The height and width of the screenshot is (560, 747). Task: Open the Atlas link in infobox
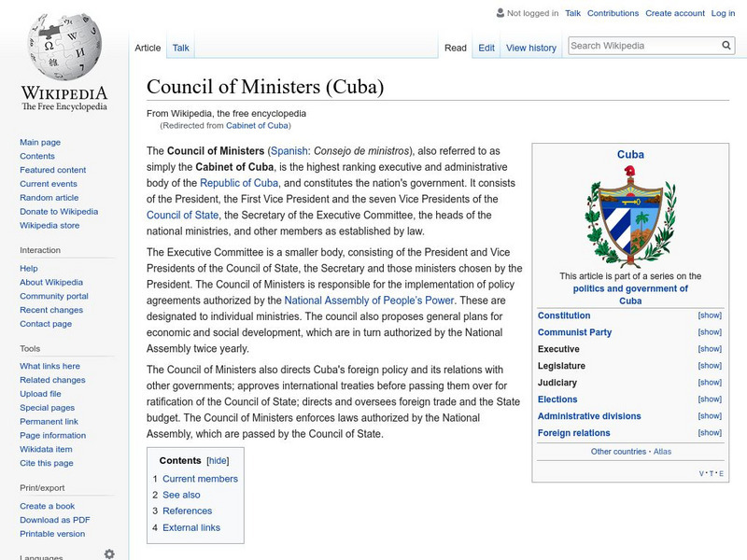(662, 452)
